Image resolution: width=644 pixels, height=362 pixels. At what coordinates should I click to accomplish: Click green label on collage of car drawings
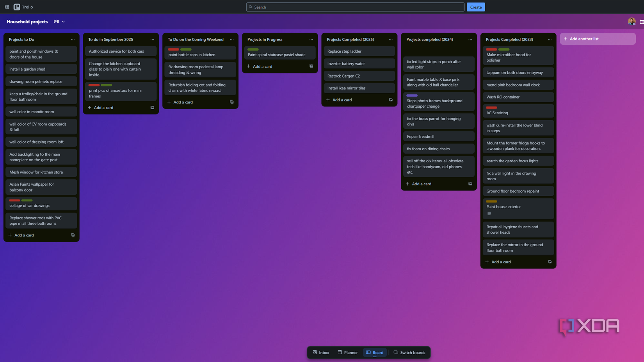tap(27, 201)
